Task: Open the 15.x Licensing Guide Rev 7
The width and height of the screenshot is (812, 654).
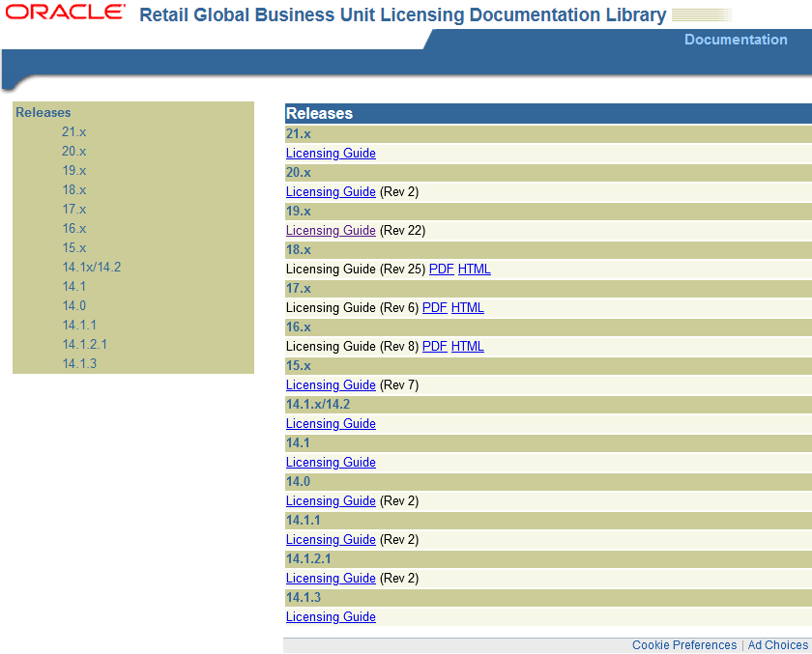Action: tap(331, 384)
